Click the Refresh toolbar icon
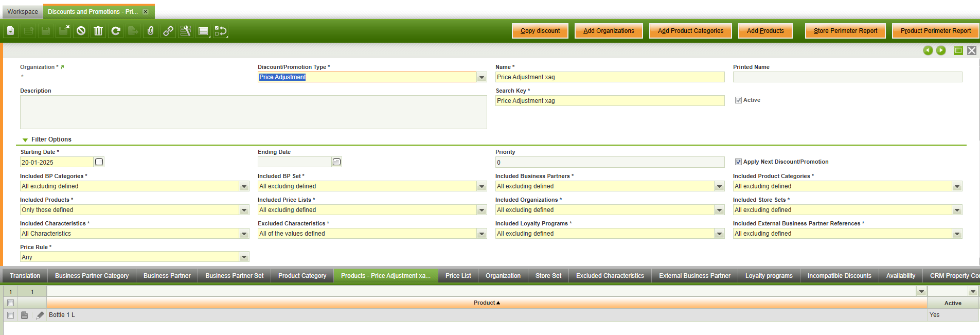 click(x=116, y=31)
